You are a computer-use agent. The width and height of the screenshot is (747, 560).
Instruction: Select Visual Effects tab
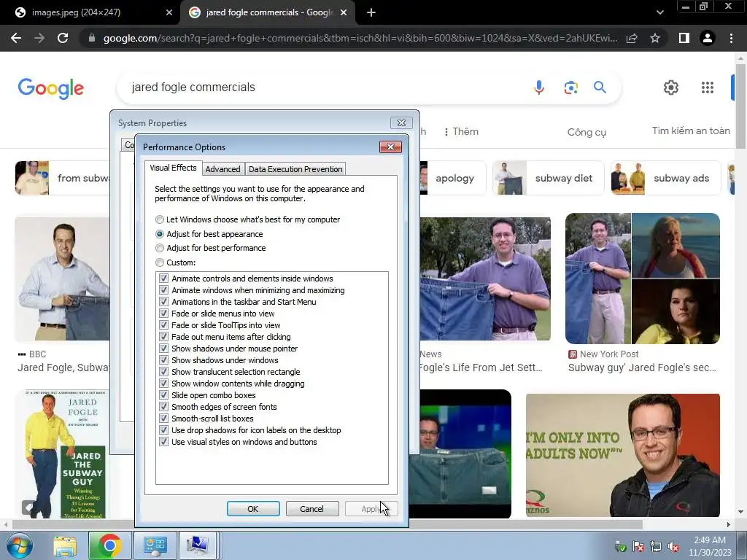click(x=173, y=168)
